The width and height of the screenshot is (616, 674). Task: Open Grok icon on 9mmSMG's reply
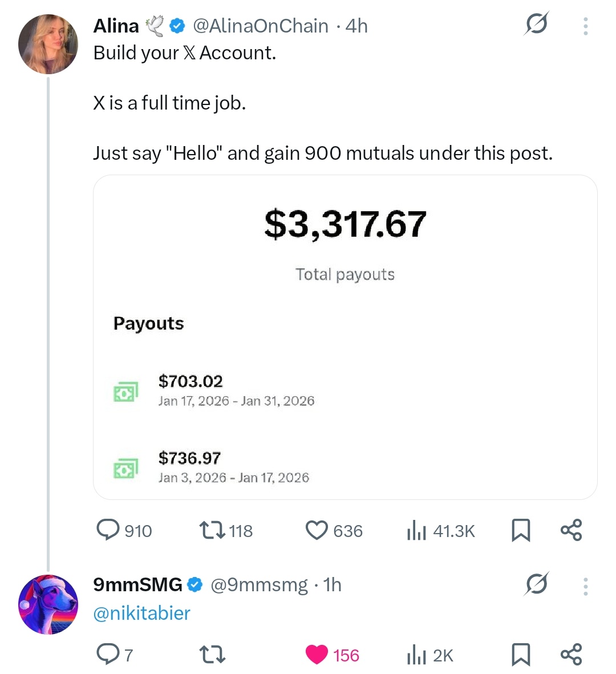pos(536,584)
